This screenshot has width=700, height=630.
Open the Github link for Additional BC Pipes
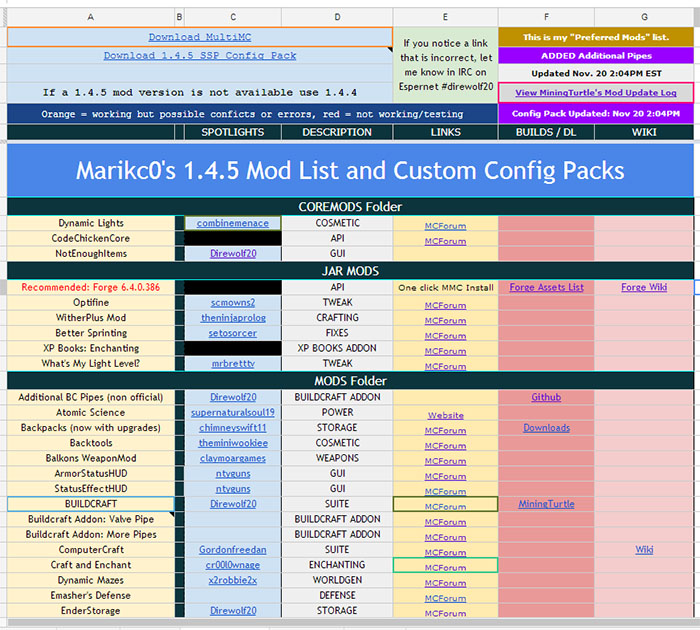coord(546,397)
